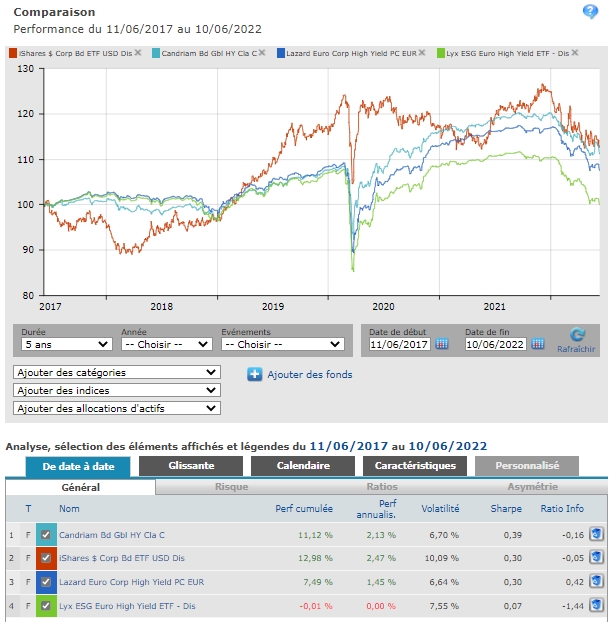Screen dimensions: 614x622
Task: Click the plus icon to add funds
Action: tap(255, 375)
